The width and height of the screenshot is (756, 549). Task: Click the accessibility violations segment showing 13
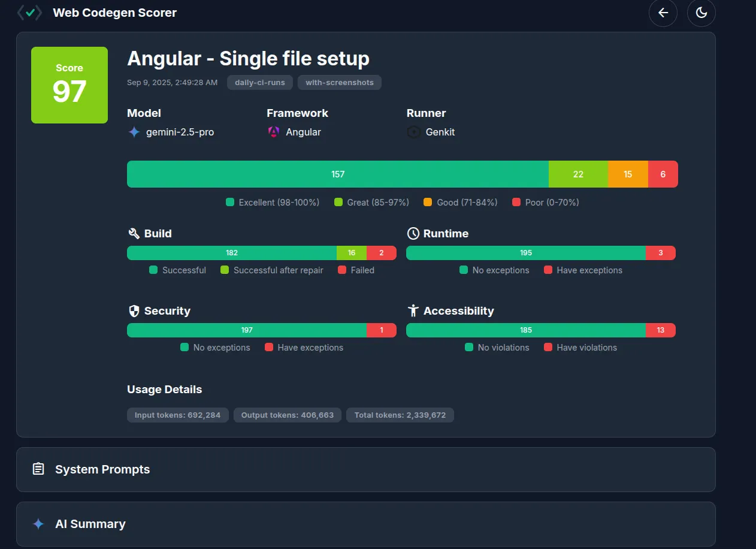[x=660, y=330]
